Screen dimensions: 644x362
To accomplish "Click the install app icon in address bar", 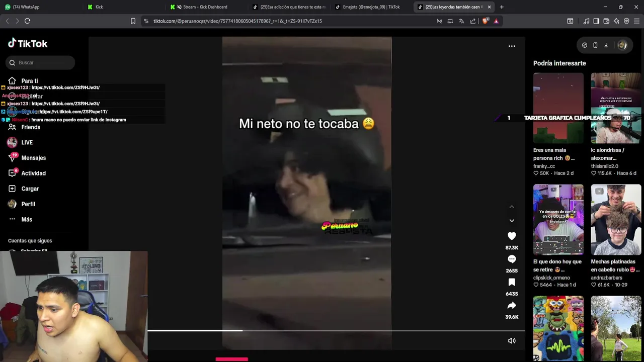I will pyautogui.click(x=450, y=21).
